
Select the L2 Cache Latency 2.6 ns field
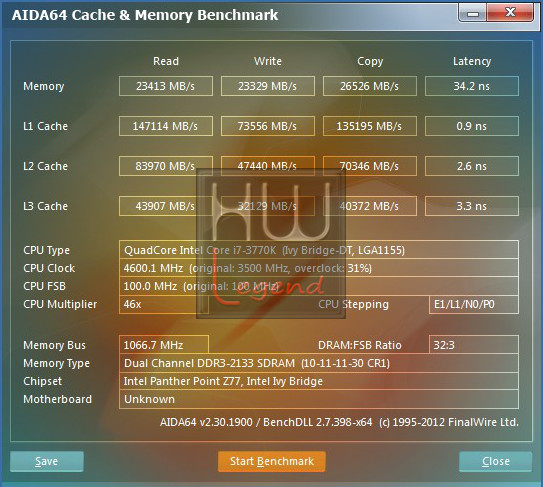pyautogui.click(x=472, y=166)
